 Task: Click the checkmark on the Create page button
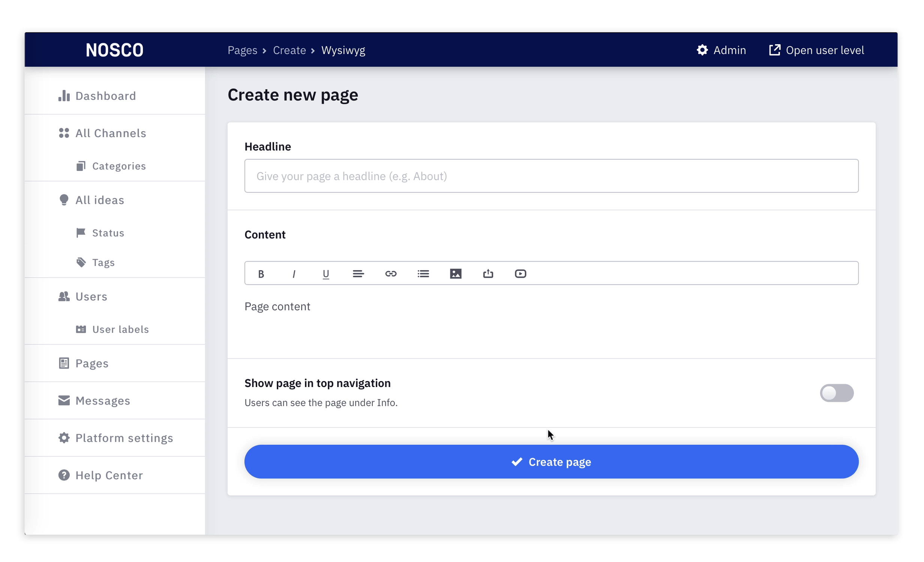point(517,462)
